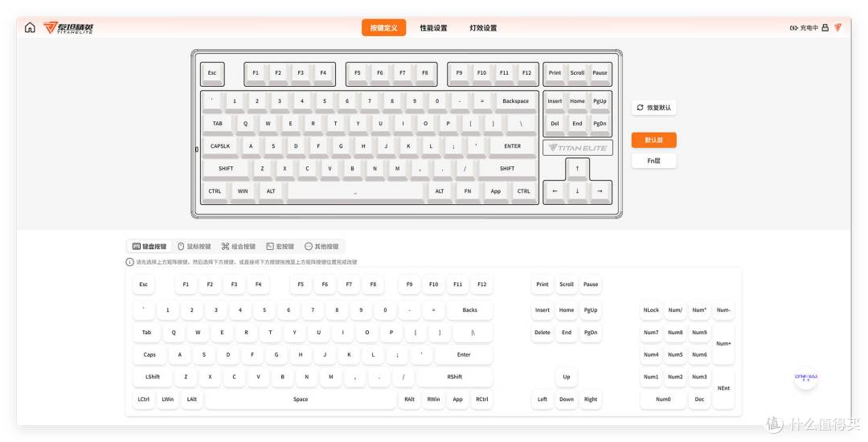Click the Titan Elite brand logo
Screen dimensions: 868x442
tap(69, 27)
